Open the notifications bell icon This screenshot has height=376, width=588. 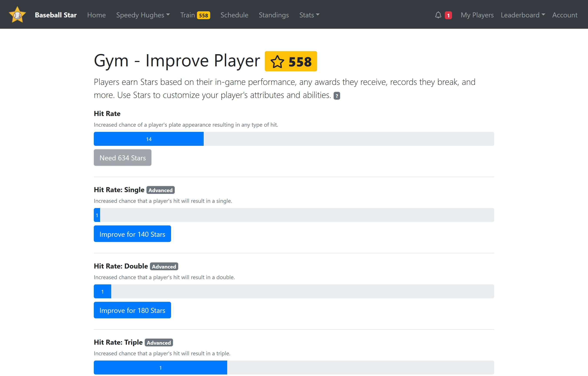tap(438, 15)
